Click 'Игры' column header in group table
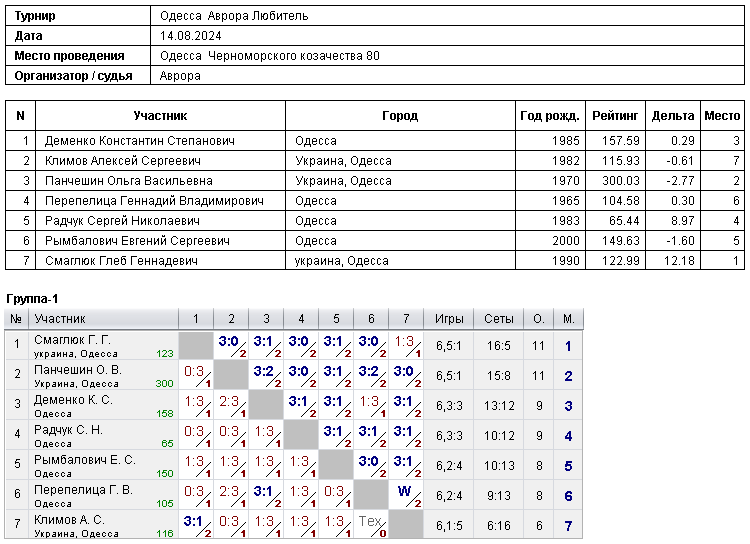The image size is (750, 544). [449, 319]
